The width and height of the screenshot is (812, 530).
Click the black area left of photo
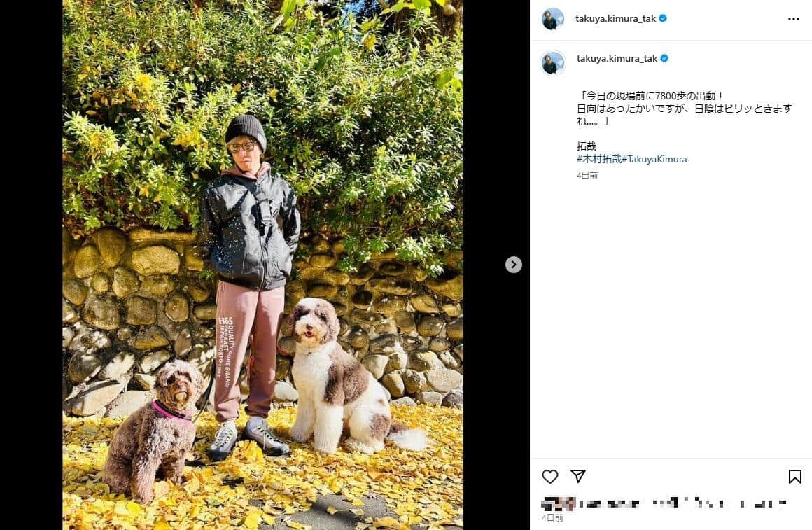(x=31, y=265)
